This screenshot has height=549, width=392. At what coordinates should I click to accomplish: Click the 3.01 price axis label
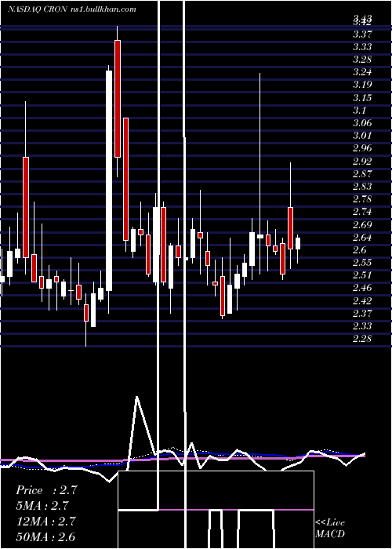(x=362, y=136)
